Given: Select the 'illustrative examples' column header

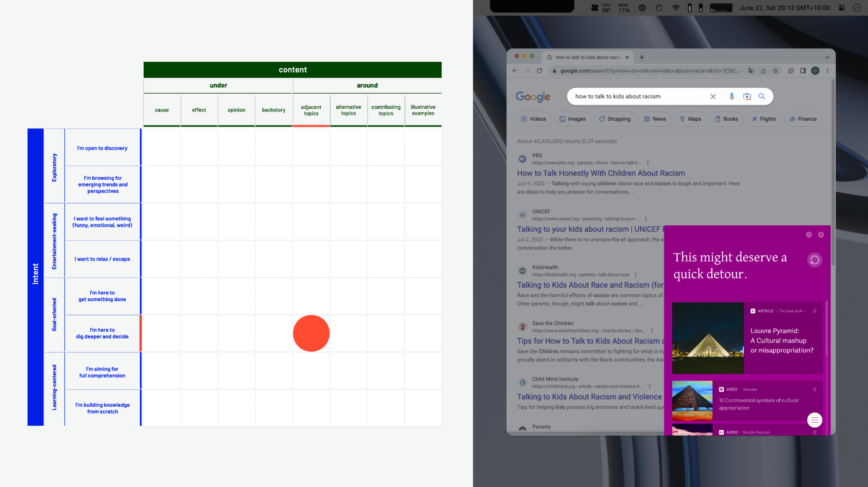Looking at the screenshot, I should point(423,110).
